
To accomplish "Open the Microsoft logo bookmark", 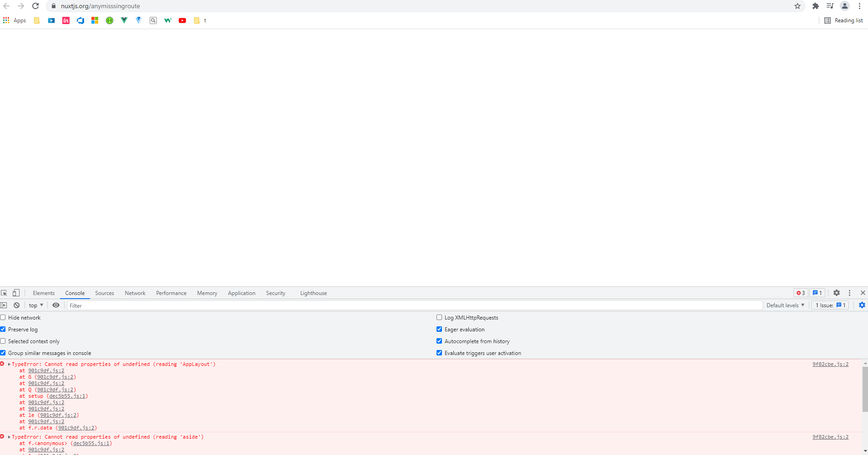I will click(95, 20).
